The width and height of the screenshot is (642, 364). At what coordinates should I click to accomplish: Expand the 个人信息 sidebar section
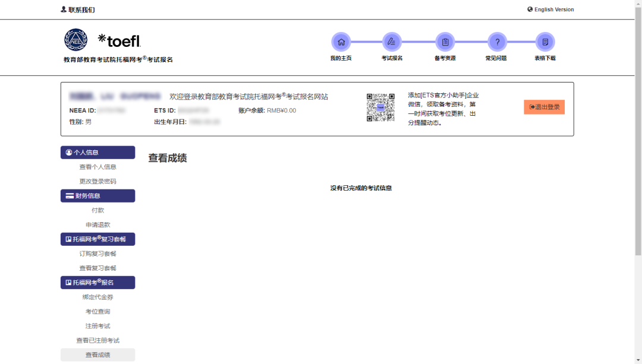[x=97, y=153]
